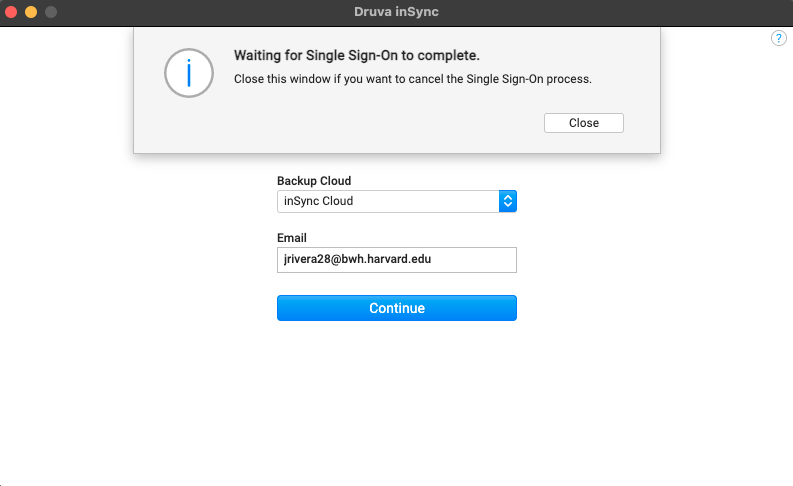Click inside the Email input field
The width and height of the screenshot is (793, 486).
(x=396, y=260)
